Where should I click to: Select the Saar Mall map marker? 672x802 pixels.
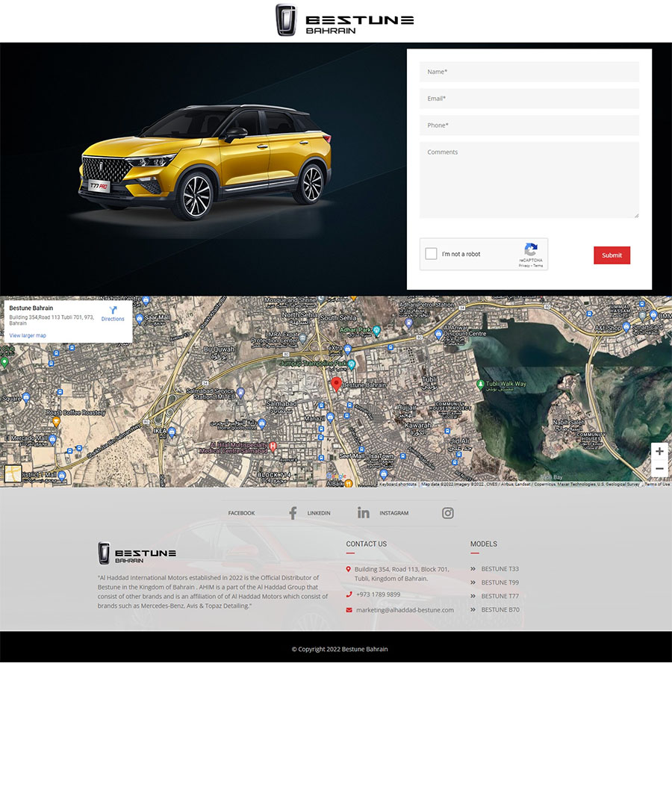tap(139, 319)
